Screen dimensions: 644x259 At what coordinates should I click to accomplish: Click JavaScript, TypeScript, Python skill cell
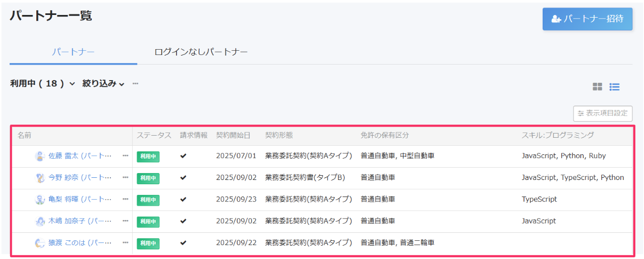(x=573, y=177)
